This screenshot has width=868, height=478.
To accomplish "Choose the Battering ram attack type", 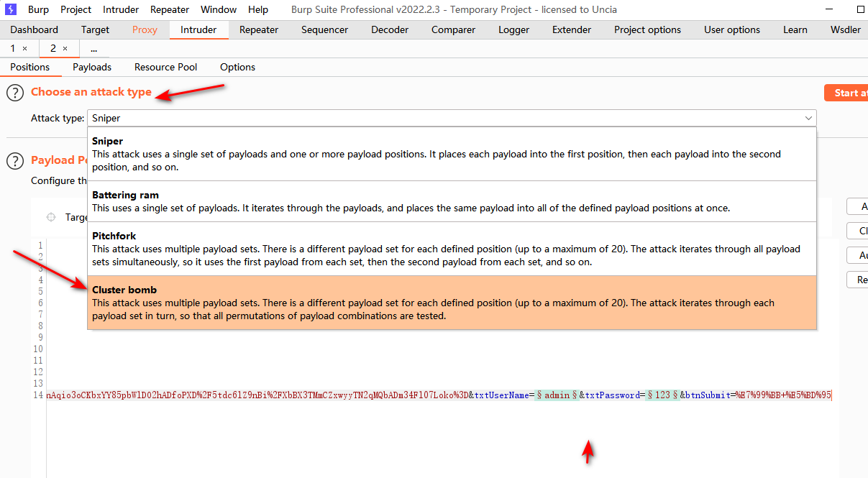I will click(x=452, y=201).
